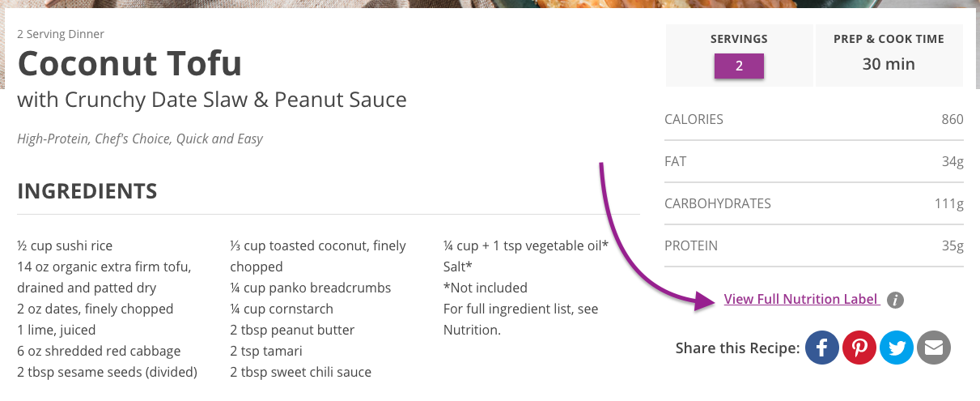Click the Prep & Cook Time box
The height and width of the screenshot is (401, 980).
point(889,55)
